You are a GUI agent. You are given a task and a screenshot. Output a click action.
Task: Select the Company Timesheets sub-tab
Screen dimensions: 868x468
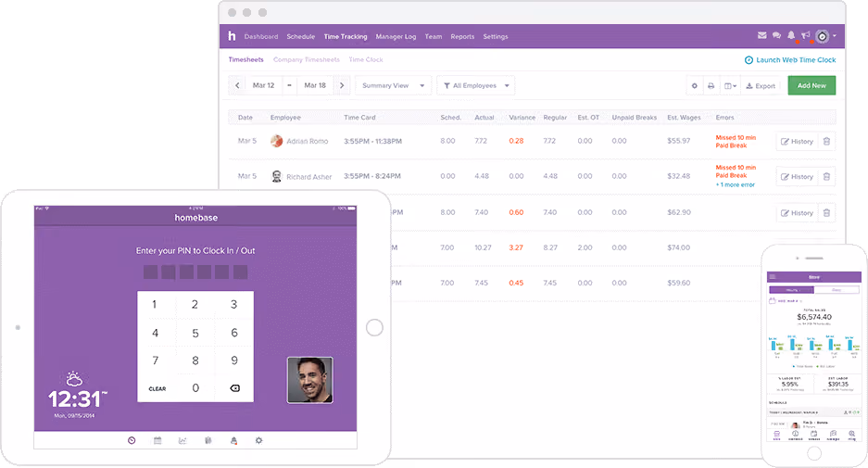(306, 59)
